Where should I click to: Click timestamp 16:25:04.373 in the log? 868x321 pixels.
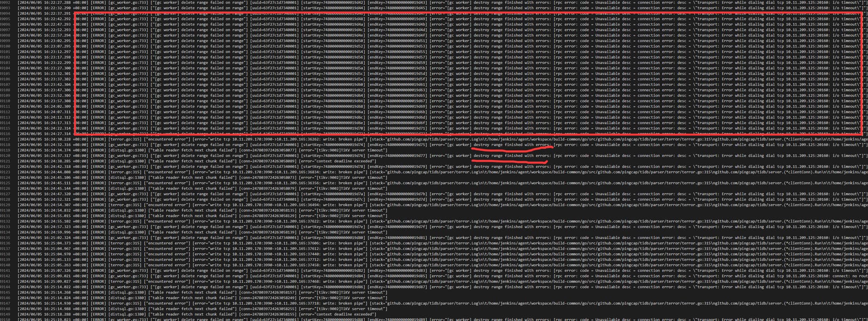pyautogui.click(x=57, y=243)
